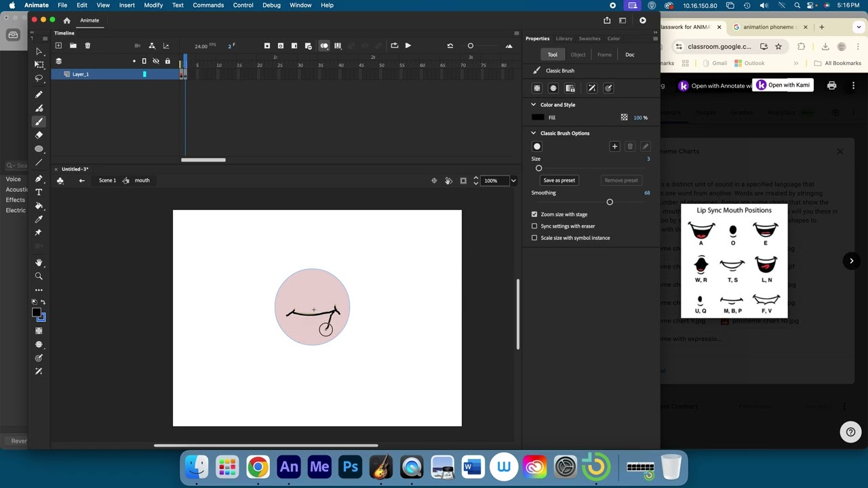Click the back arrow in edit bar
Viewport: 868px width, 488px height.
[81, 180]
